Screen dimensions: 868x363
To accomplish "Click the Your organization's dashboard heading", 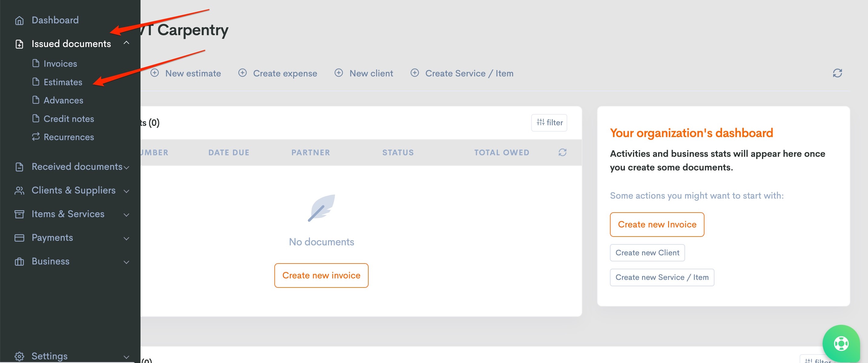I will pyautogui.click(x=691, y=133).
